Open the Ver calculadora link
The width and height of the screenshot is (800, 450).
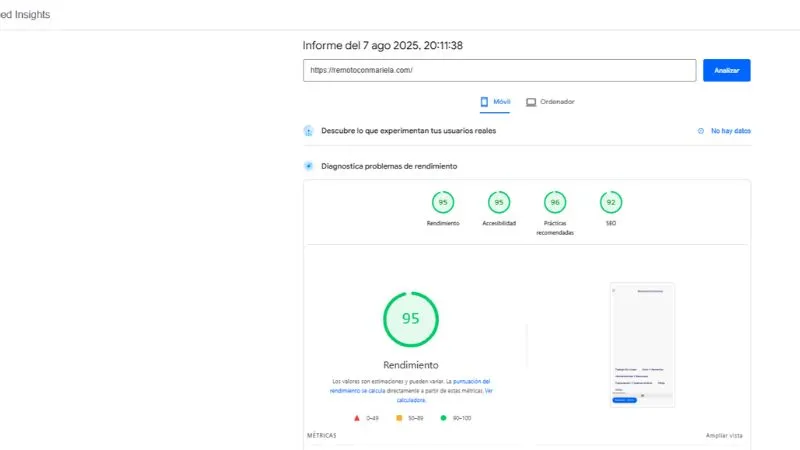(x=445, y=395)
